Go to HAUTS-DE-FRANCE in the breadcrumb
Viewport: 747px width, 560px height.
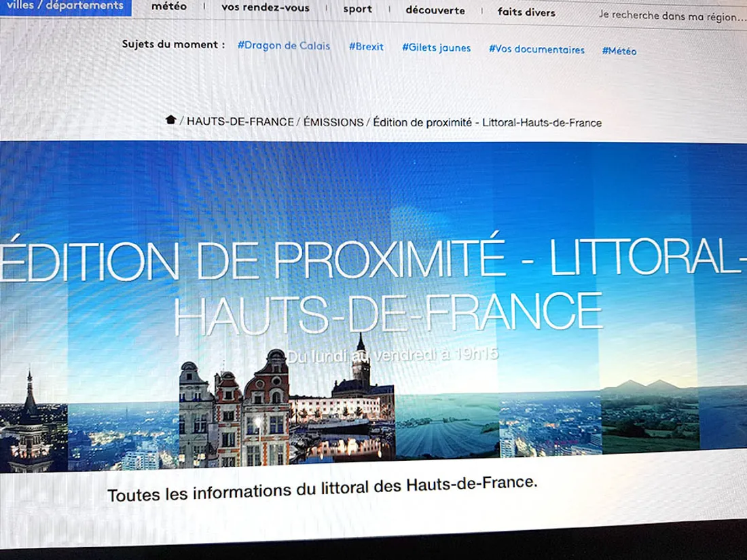coord(240,122)
